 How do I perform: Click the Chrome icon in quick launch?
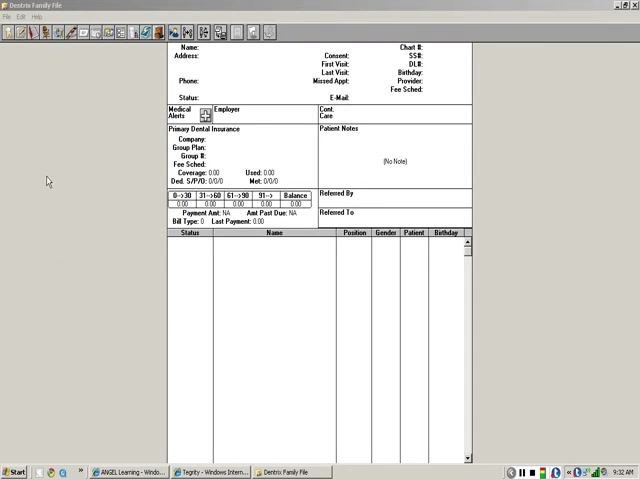pyautogui.click(x=51, y=473)
